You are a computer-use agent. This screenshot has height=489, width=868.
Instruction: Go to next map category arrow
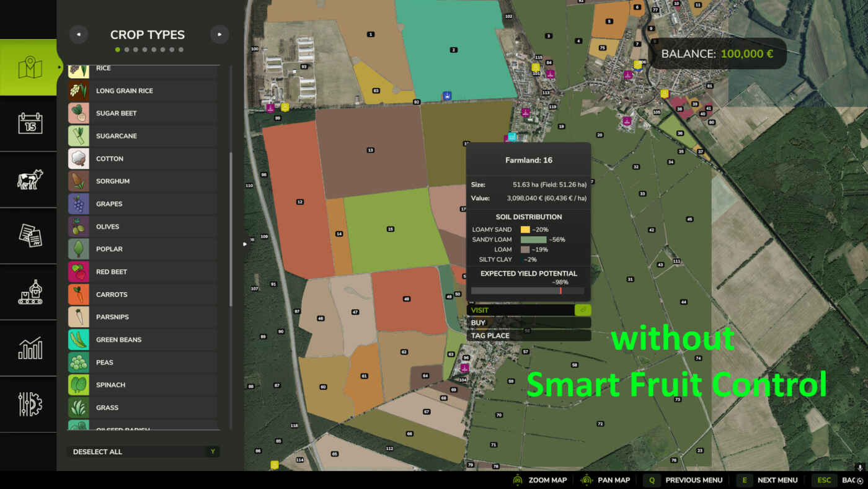pyautogui.click(x=219, y=35)
